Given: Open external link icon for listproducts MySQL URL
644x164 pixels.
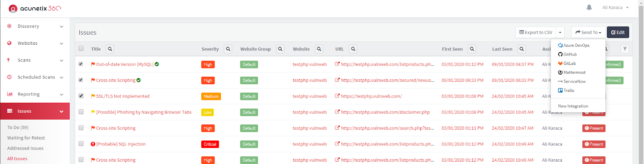Looking at the screenshot, I should [337, 64].
